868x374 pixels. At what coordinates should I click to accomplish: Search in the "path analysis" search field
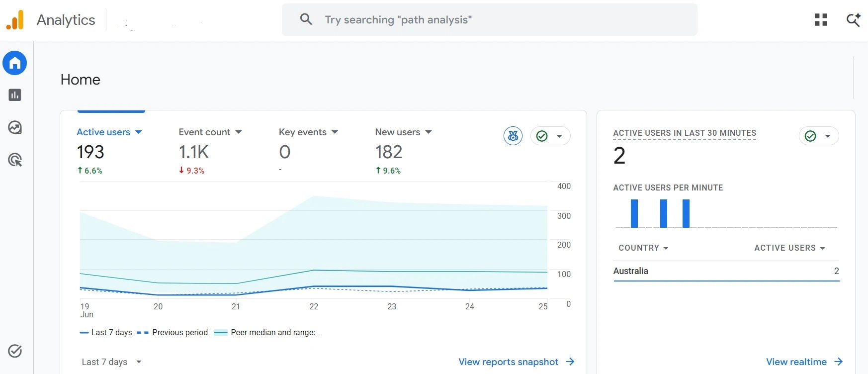click(490, 20)
